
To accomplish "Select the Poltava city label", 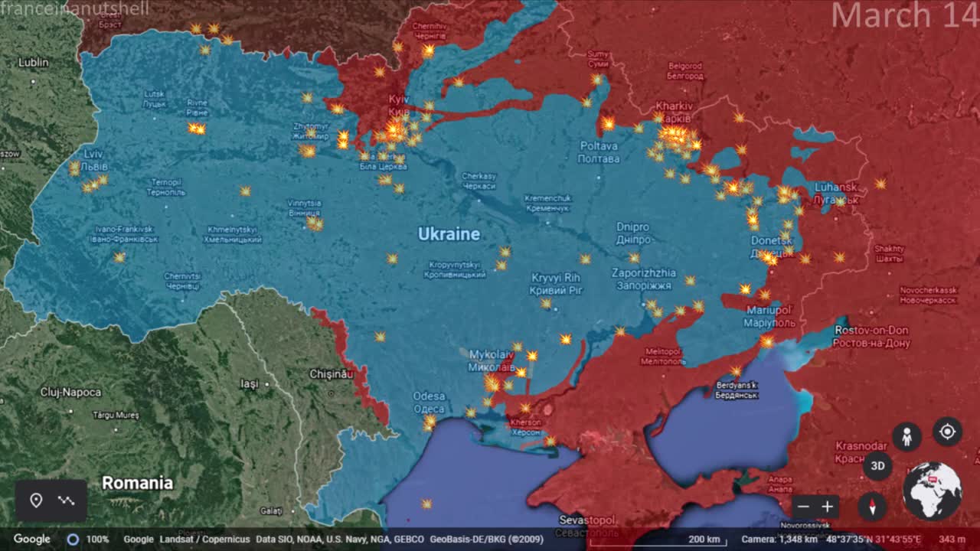I will 599,152.
